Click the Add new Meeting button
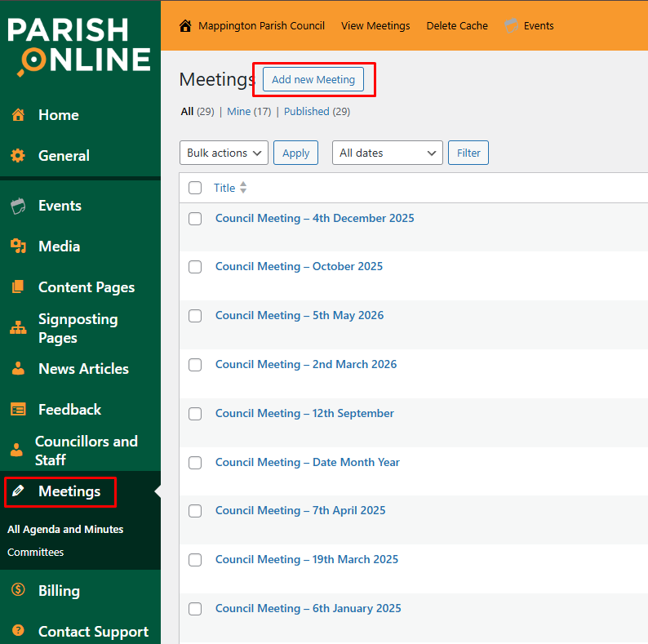This screenshot has height=644, width=648. coord(313,79)
